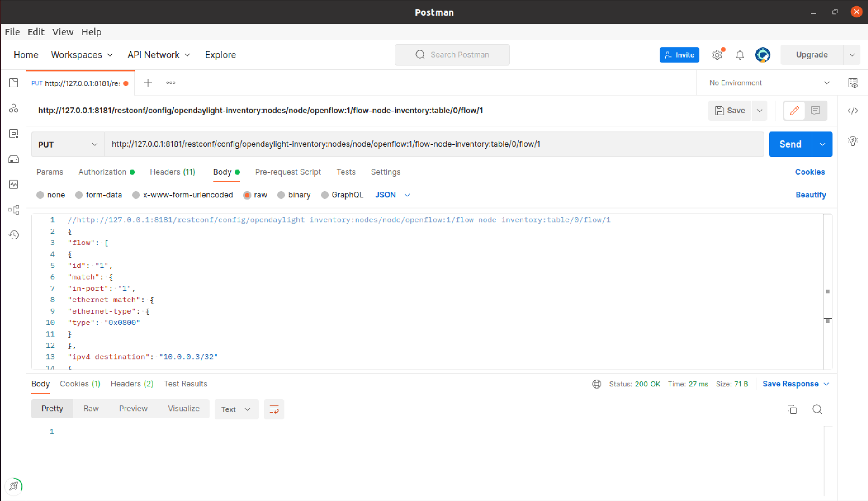Open the History sidebar icon
868x501 pixels.
tap(14, 235)
